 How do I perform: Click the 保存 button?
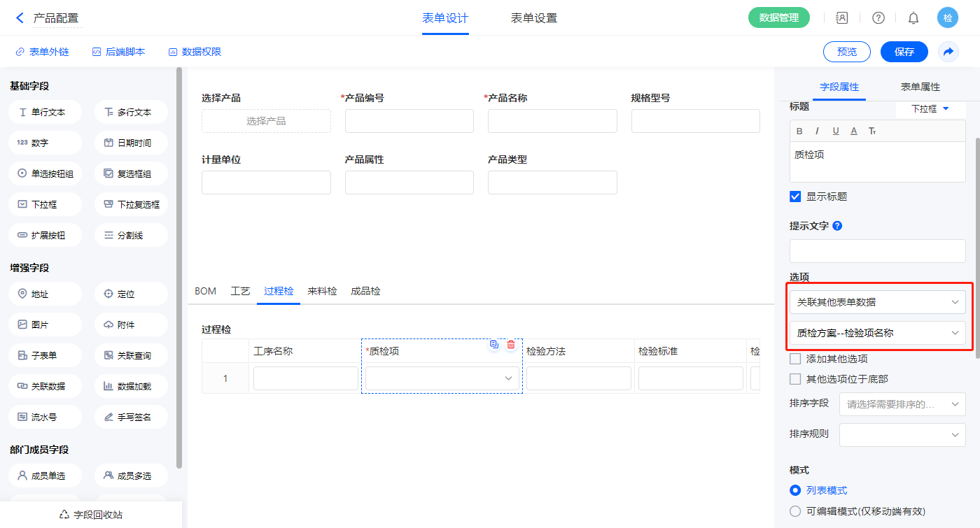click(904, 52)
